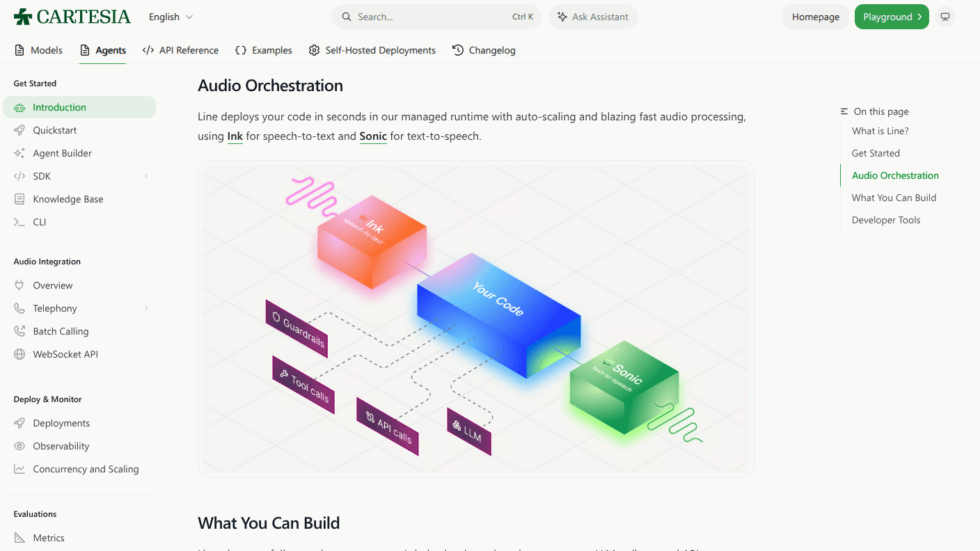This screenshot has height=551, width=980.
Task: Click the Audio Orchestration diagram image
Action: 476,319
